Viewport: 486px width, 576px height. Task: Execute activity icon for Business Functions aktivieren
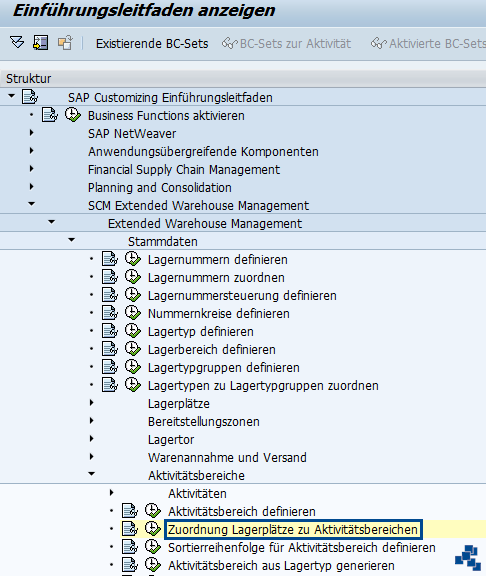(73, 115)
